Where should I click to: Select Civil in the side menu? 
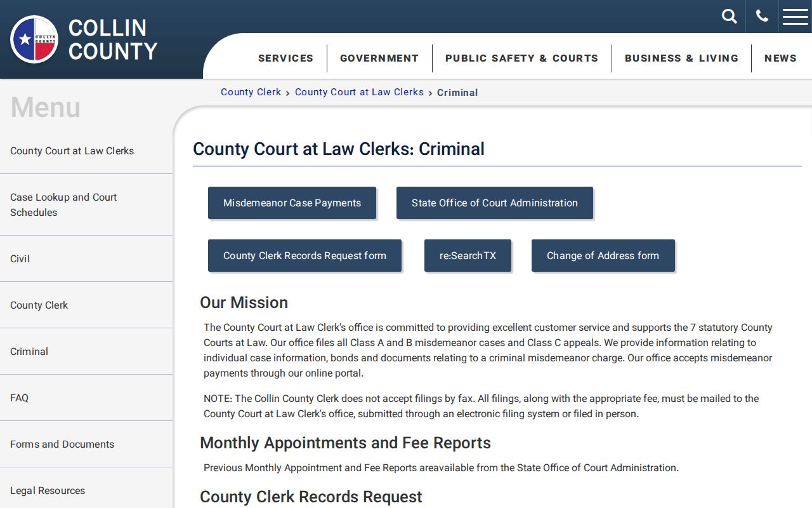(86, 259)
